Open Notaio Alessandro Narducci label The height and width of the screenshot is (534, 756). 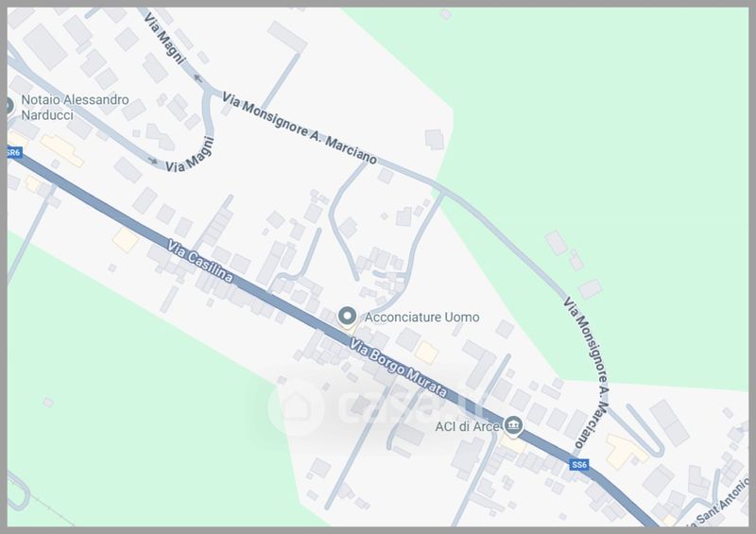tap(76, 107)
